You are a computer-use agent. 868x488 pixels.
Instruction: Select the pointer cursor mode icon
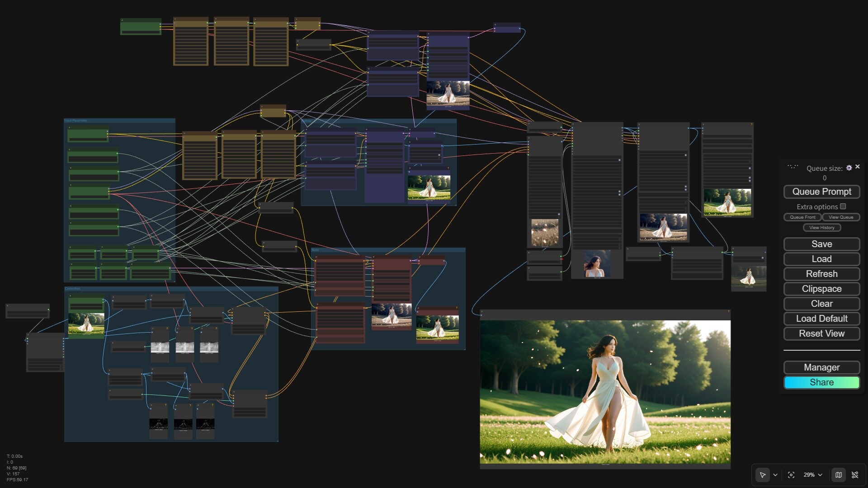click(x=762, y=475)
